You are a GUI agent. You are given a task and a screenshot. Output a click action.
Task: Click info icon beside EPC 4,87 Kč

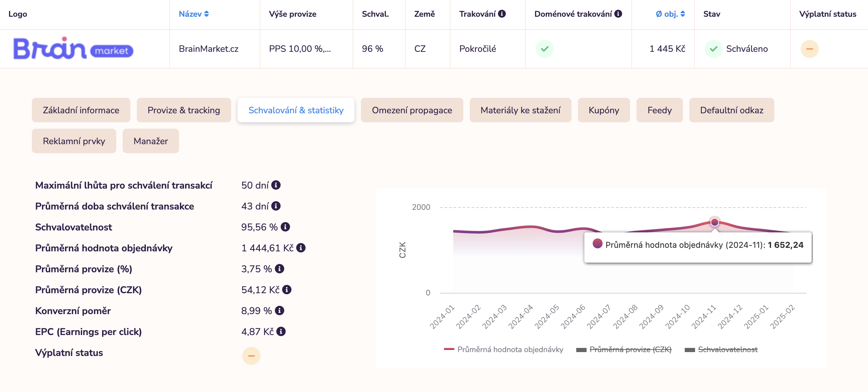(x=281, y=331)
